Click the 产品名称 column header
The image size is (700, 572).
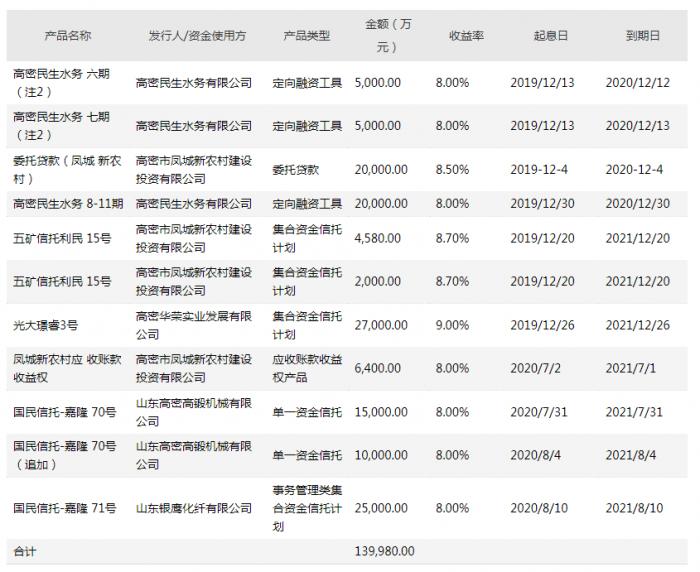(68, 36)
